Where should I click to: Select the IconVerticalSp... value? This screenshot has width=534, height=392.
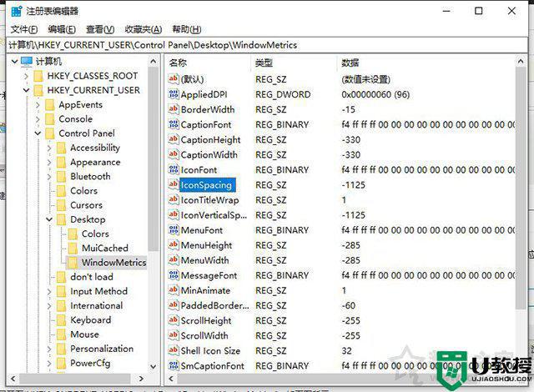point(214,215)
